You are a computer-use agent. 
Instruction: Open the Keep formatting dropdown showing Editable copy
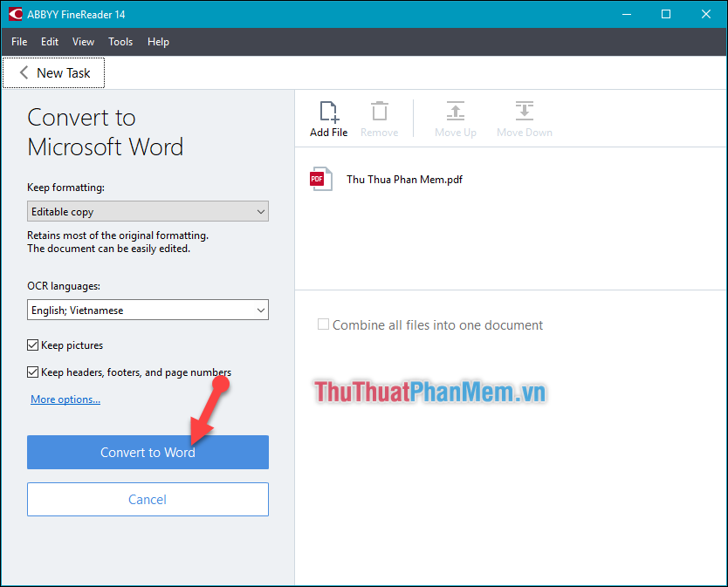coord(147,211)
